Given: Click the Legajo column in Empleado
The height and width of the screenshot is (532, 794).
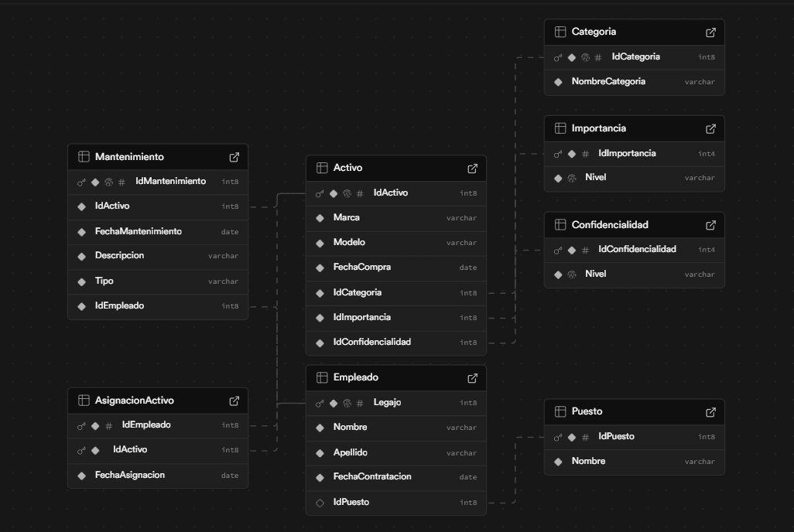Looking at the screenshot, I should click(x=387, y=402).
